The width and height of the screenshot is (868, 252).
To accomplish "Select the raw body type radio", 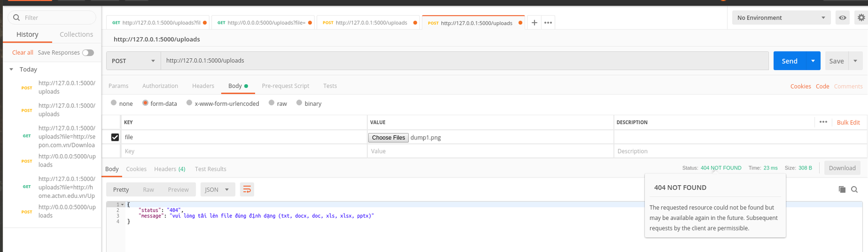I will coord(271,103).
